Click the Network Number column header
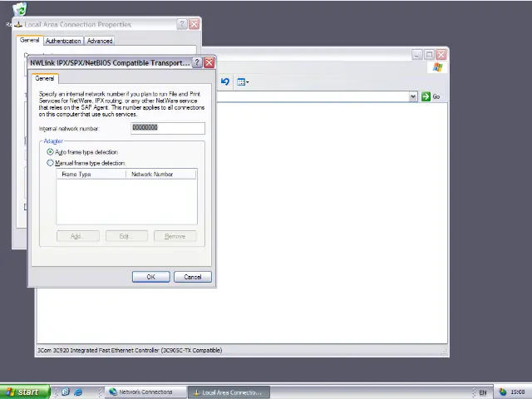Image resolution: width=532 pixels, height=399 pixels. [x=161, y=174]
